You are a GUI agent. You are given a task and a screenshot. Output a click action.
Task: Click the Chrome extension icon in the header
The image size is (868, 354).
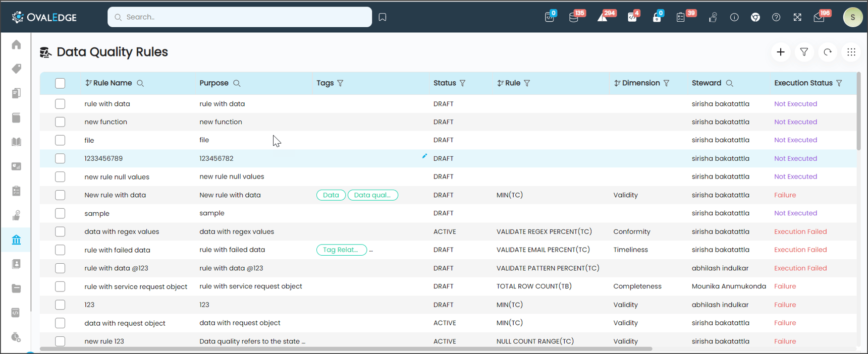click(x=755, y=17)
